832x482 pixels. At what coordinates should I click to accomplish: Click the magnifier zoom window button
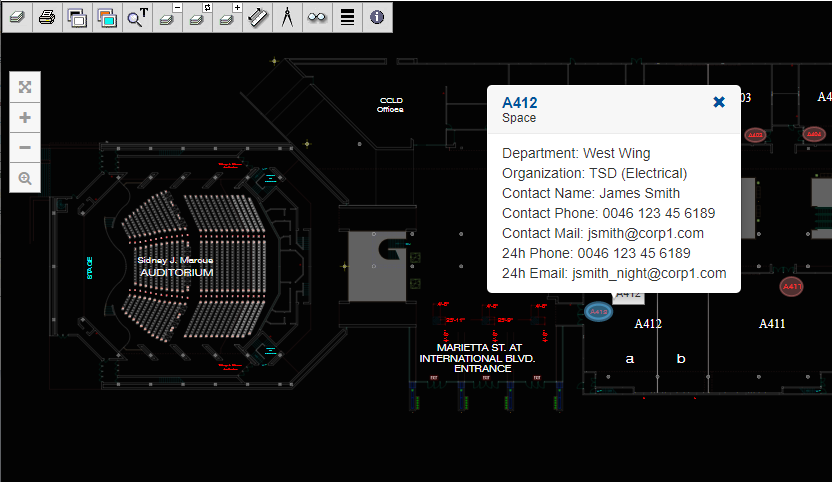pos(25,178)
